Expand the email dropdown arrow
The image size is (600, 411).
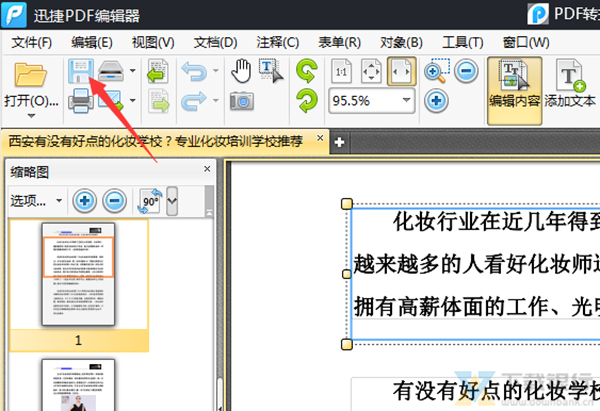tap(132, 101)
